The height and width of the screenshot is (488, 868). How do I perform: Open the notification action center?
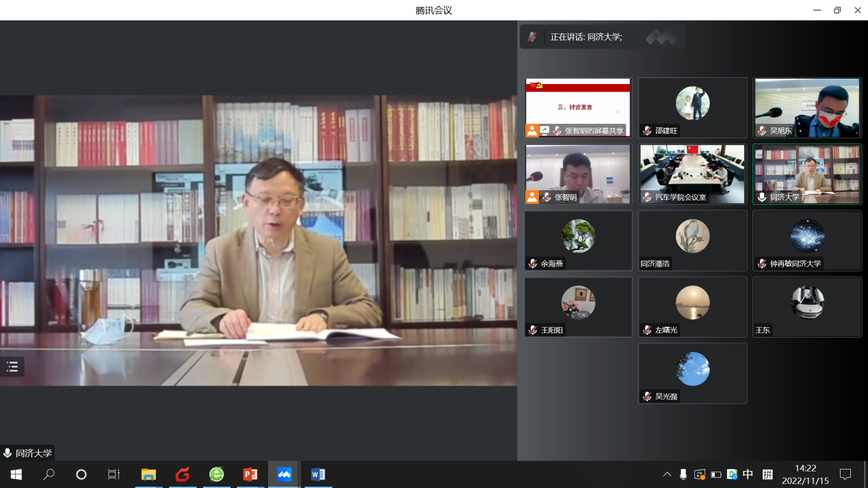point(845,474)
